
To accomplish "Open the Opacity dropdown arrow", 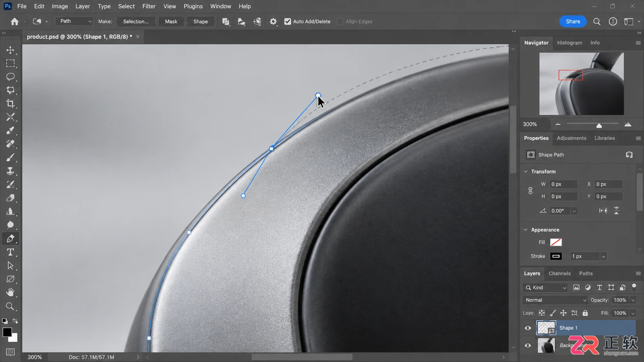I will click(x=633, y=300).
